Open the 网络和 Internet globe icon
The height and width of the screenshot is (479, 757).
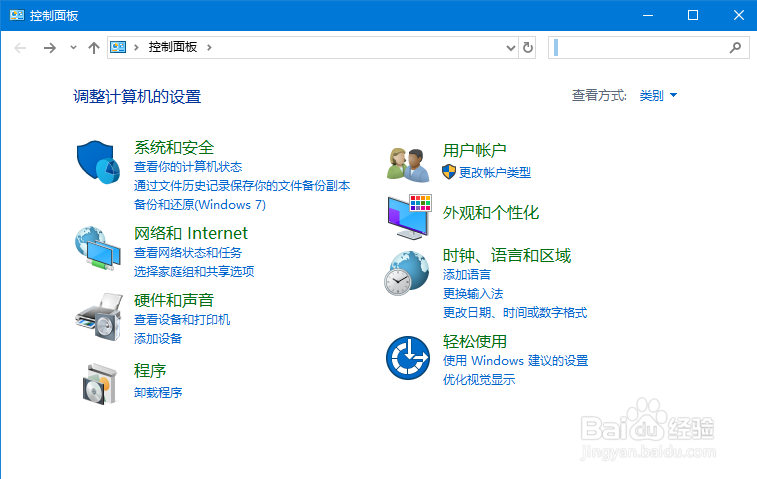[x=98, y=248]
